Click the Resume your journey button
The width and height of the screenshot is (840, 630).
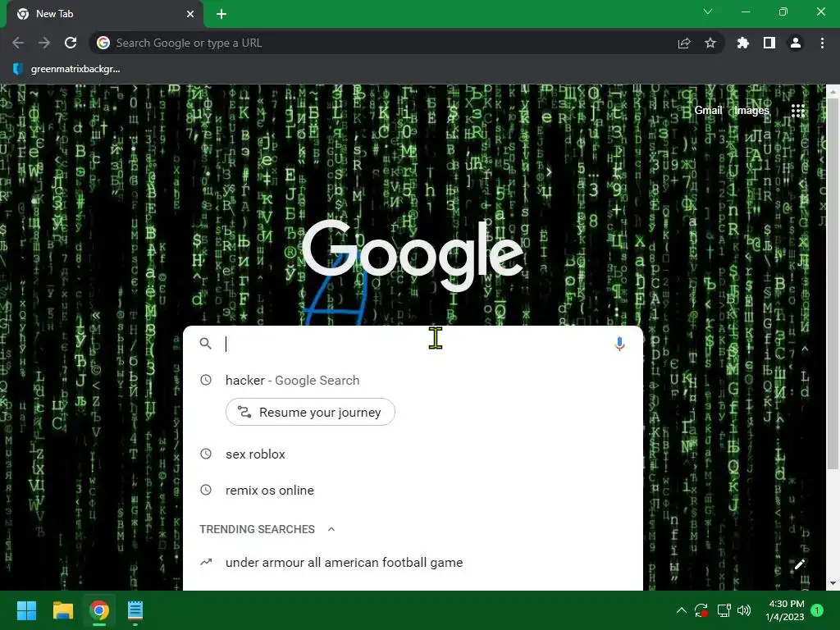tap(310, 412)
